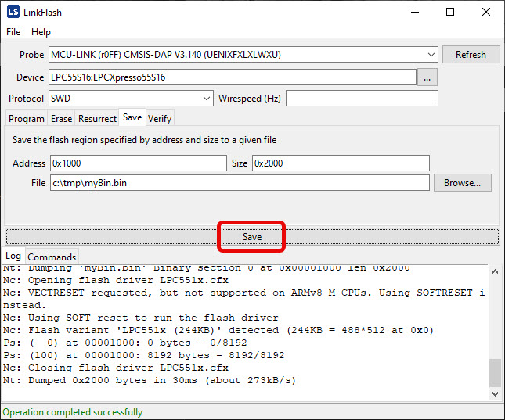Click the Device name input field
Image resolution: width=505 pixels, height=420 pixels.
(232, 77)
